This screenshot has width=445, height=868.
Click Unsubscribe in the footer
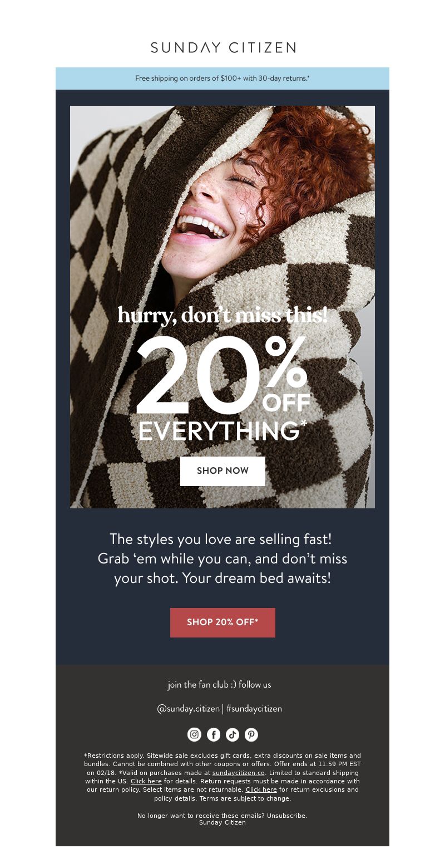tap(286, 816)
